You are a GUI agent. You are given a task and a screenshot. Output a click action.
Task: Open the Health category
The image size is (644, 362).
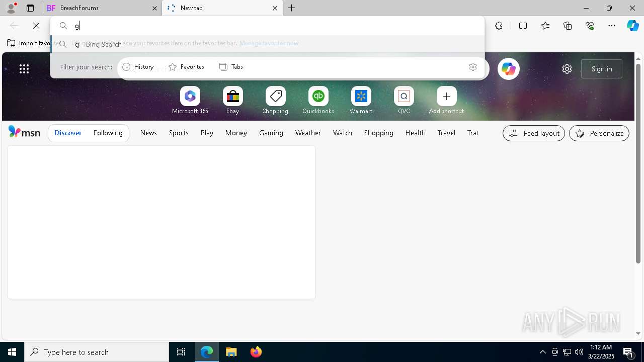click(x=415, y=133)
